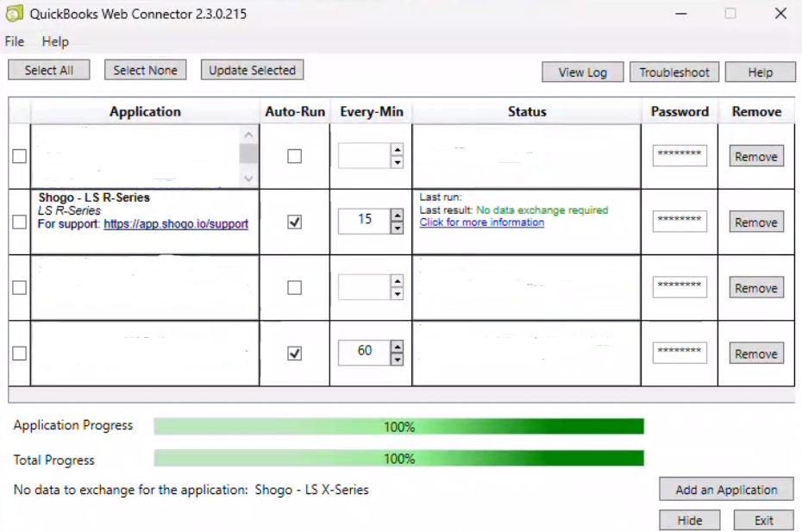The image size is (802, 532).
Task: Click the Help button next to Troubleshoot
Action: pos(760,72)
